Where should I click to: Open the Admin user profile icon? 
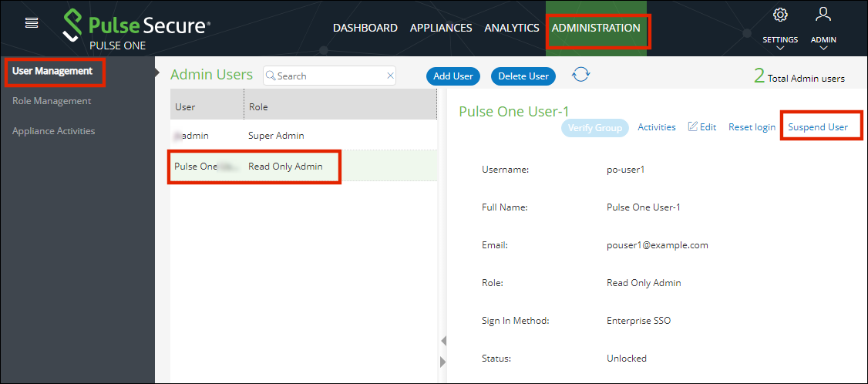click(823, 15)
